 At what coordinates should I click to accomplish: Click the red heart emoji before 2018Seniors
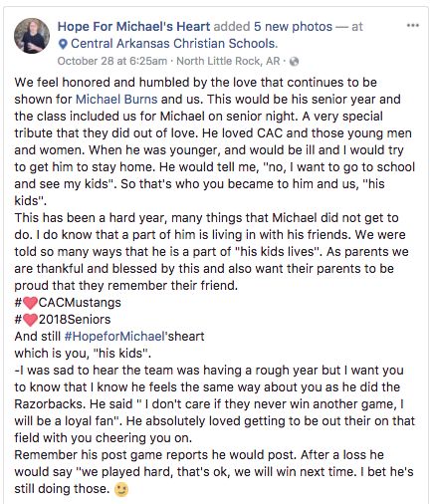pos(31,320)
